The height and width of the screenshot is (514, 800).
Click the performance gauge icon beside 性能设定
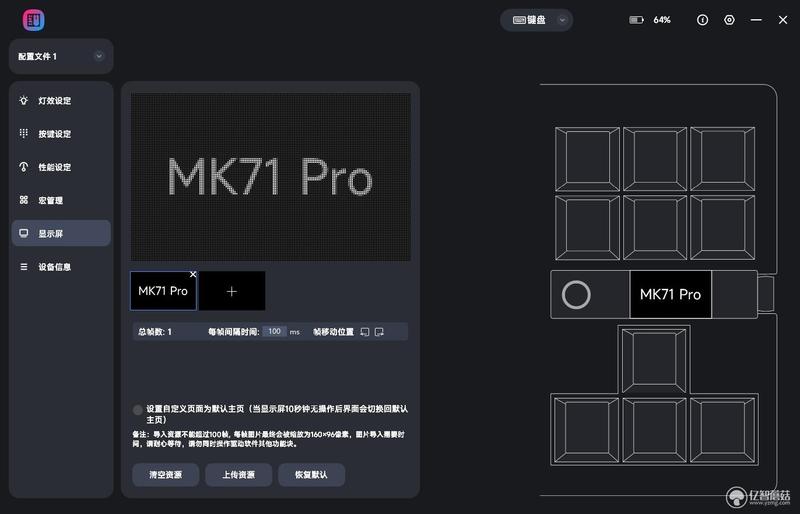tap(23, 166)
